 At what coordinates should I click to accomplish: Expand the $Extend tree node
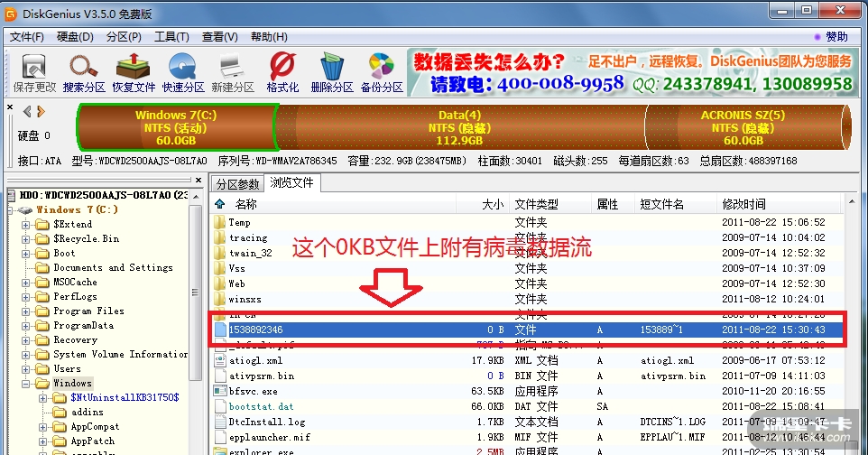pos(25,225)
